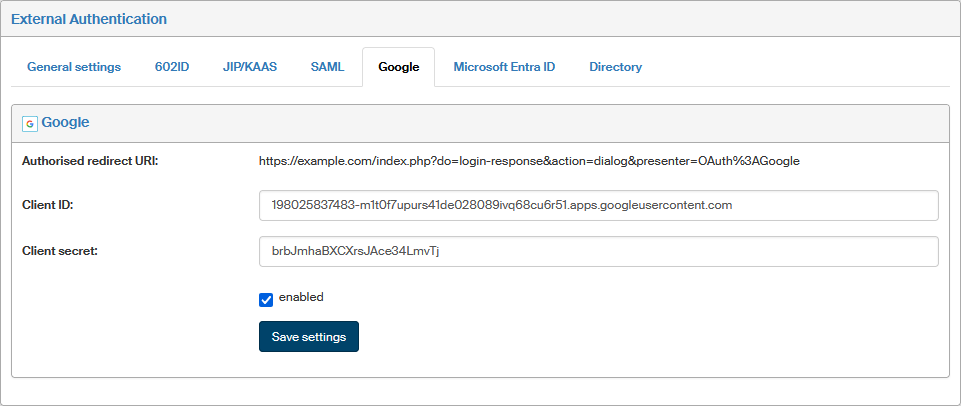Open the 602ID tab
The image size is (961, 406).
pos(172,67)
